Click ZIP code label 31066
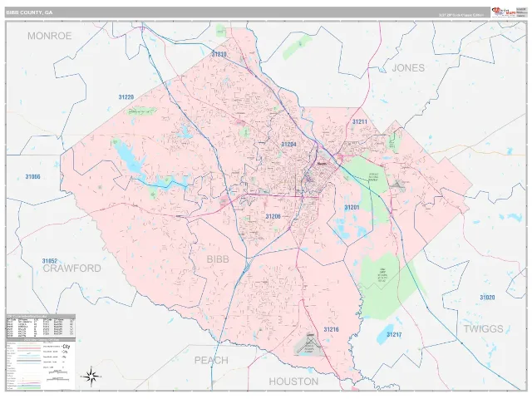This screenshot has width=532, height=399. click(x=33, y=177)
